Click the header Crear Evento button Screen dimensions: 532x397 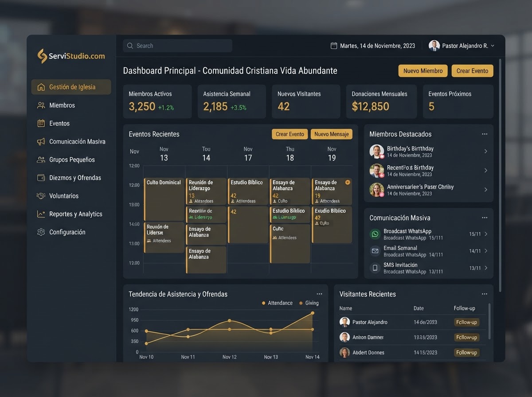[x=472, y=71]
